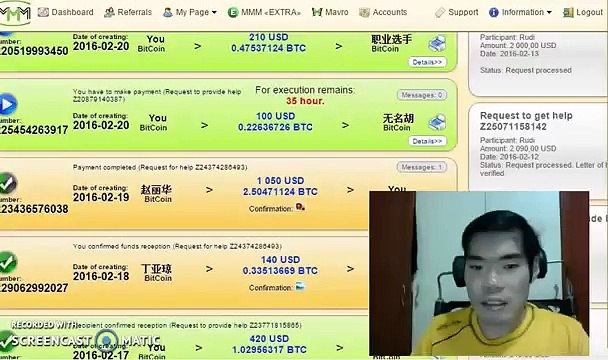Click the webcam video overlay
This screenshot has height=360, width=608.
click(x=479, y=273)
